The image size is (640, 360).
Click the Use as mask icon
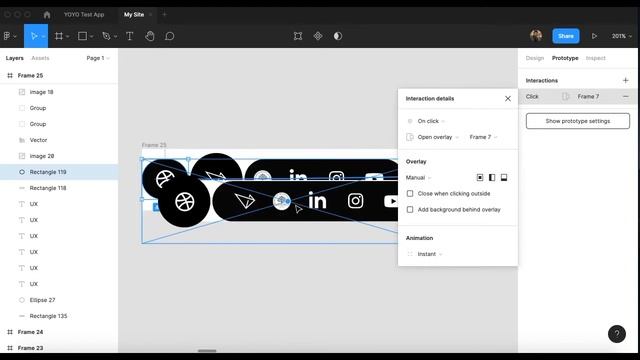338,36
